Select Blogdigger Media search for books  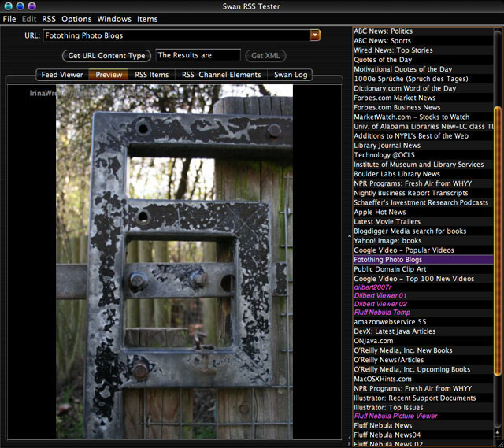pos(423,231)
